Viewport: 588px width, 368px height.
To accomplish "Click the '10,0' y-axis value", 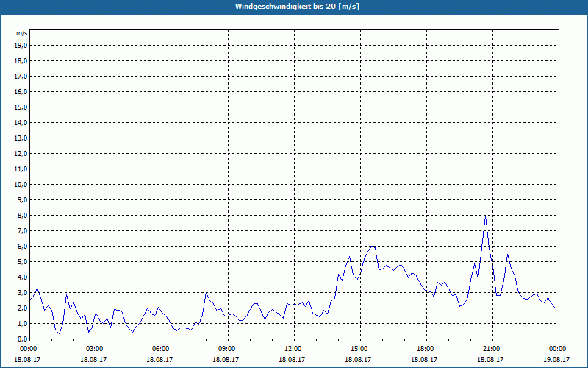I will [21, 185].
